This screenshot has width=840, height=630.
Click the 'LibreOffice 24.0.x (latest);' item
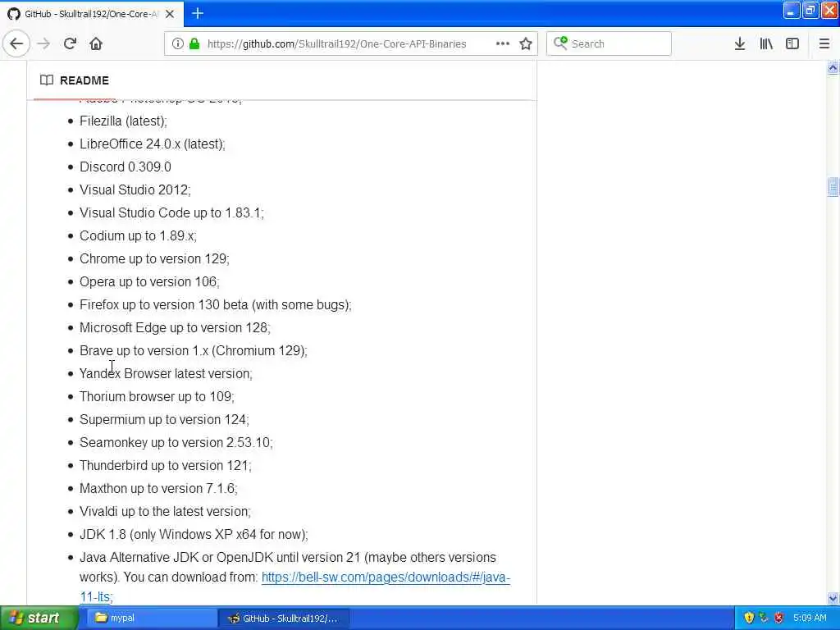(152, 144)
